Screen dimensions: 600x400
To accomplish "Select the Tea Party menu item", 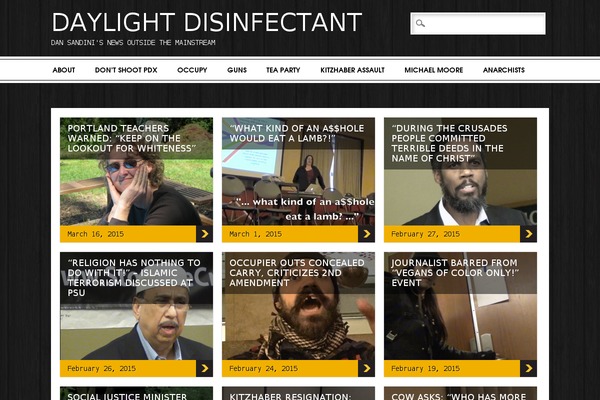I will (283, 70).
